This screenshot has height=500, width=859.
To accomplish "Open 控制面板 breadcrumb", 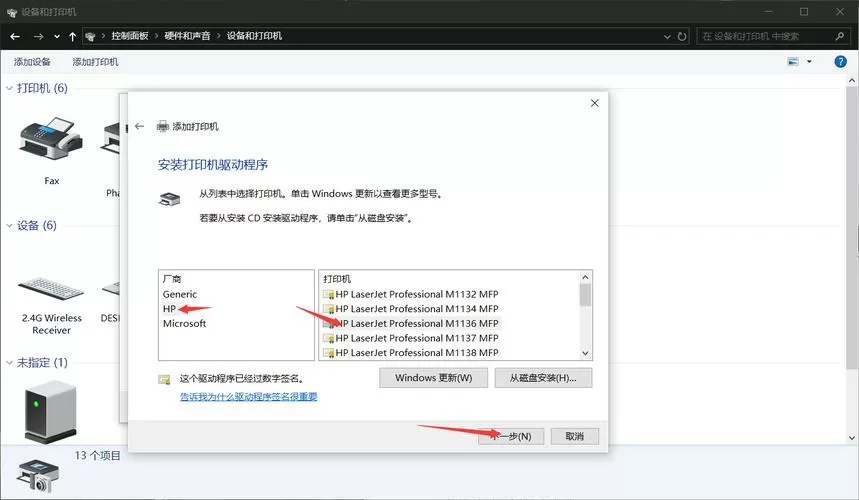I will [x=130, y=36].
